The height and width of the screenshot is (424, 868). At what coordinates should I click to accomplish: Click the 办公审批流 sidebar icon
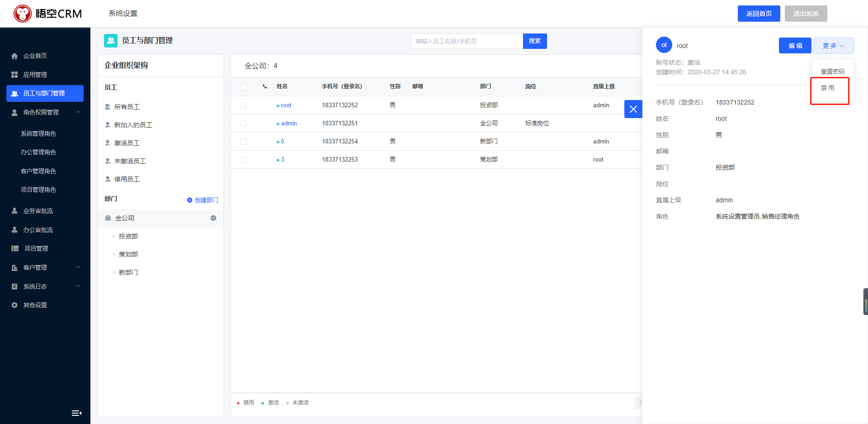click(14, 230)
